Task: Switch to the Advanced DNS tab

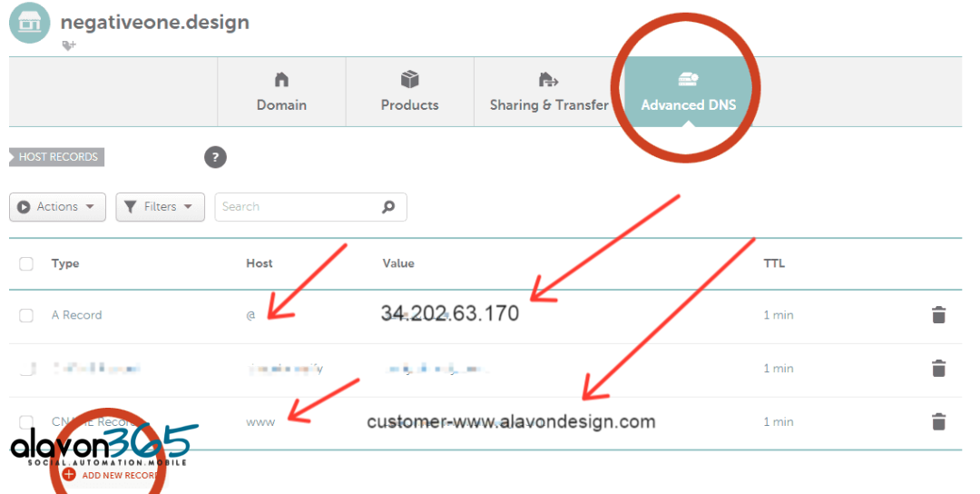Action: 688,92
